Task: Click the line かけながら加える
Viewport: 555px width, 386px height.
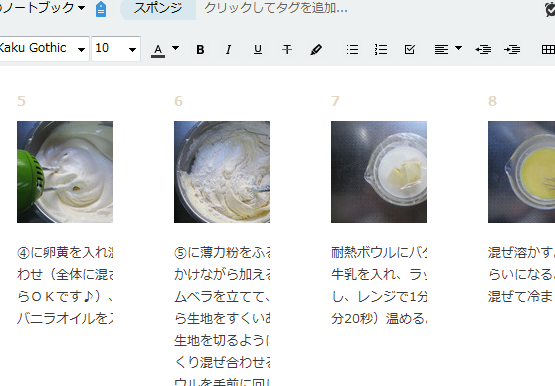Action: point(222,274)
